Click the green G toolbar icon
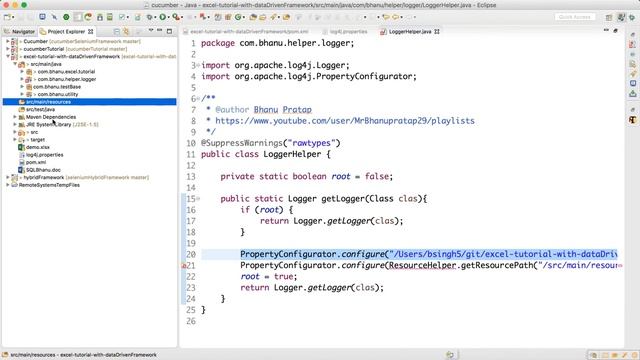 click(x=238, y=17)
